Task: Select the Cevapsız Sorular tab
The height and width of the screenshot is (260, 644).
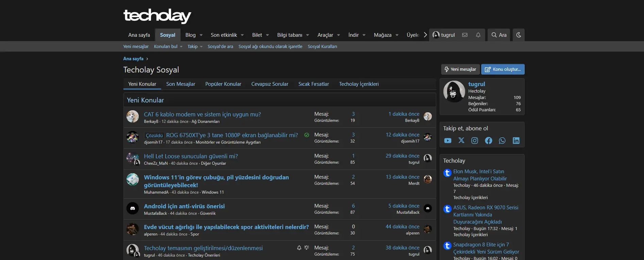Action: point(270,84)
